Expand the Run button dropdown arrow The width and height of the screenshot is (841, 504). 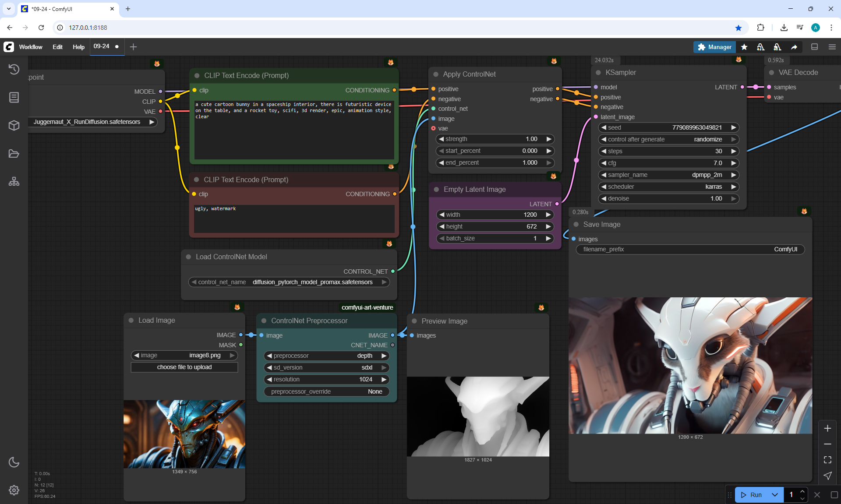(x=775, y=495)
